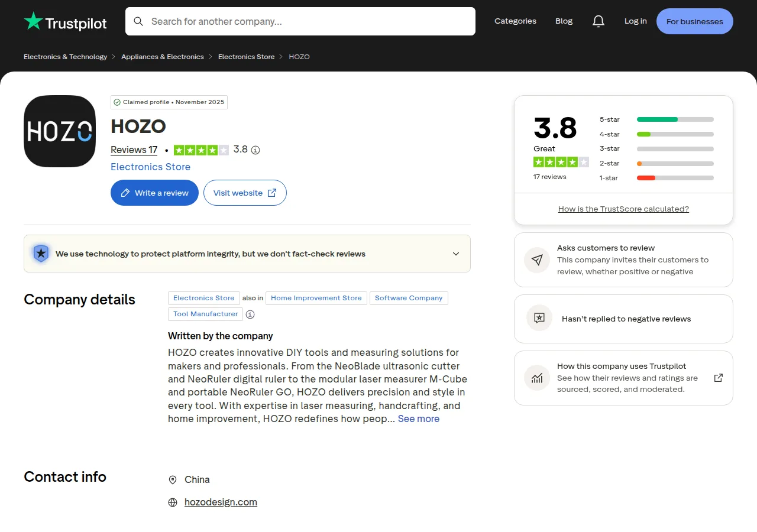The image size is (757, 532).
Task: Open hozodesign.com website link
Action: point(221,502)
